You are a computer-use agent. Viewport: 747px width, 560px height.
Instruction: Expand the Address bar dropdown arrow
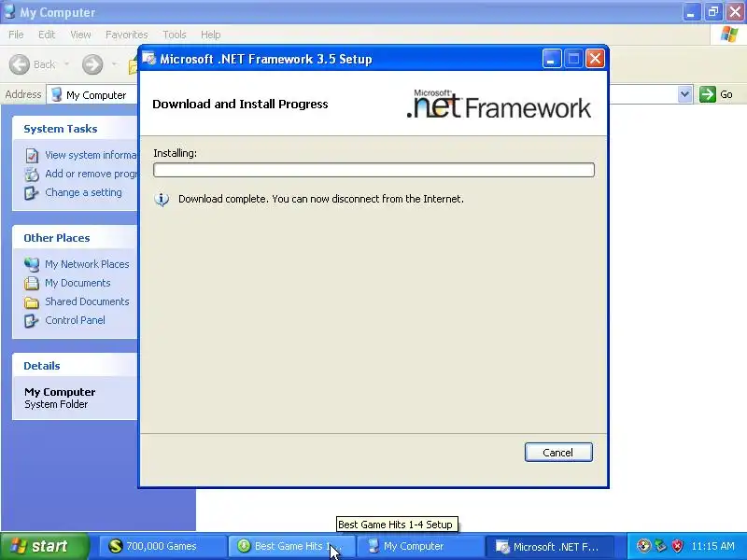pos(684,94)
